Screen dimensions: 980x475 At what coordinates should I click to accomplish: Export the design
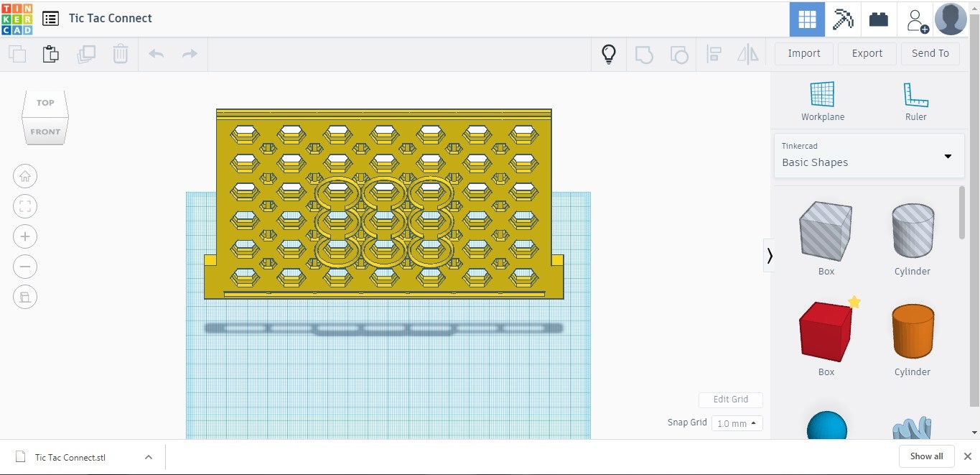coord(867,53)
